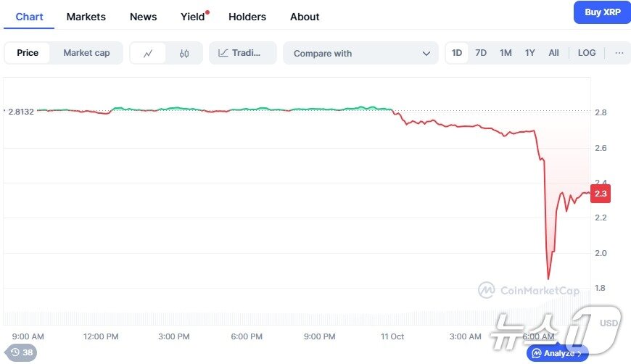Click the history clock badge showing 38

coord(22,352)
